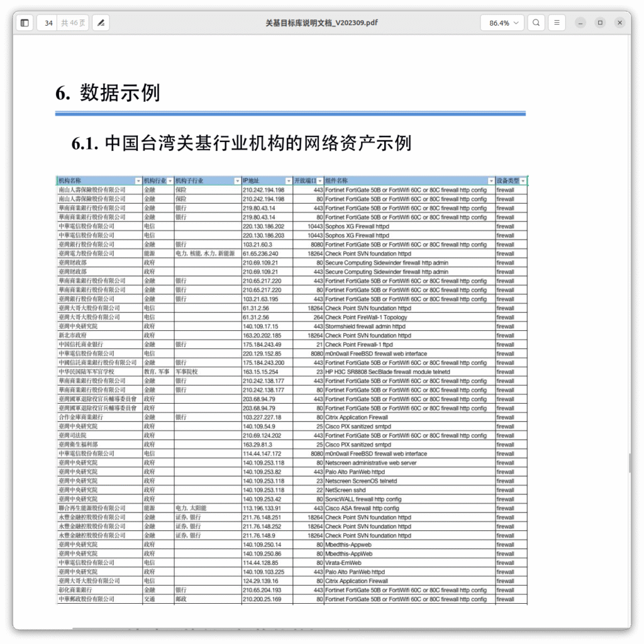644x644 pixels.
Task: Open the 设备类型 column filter arrow
Action: pos(523,181)
